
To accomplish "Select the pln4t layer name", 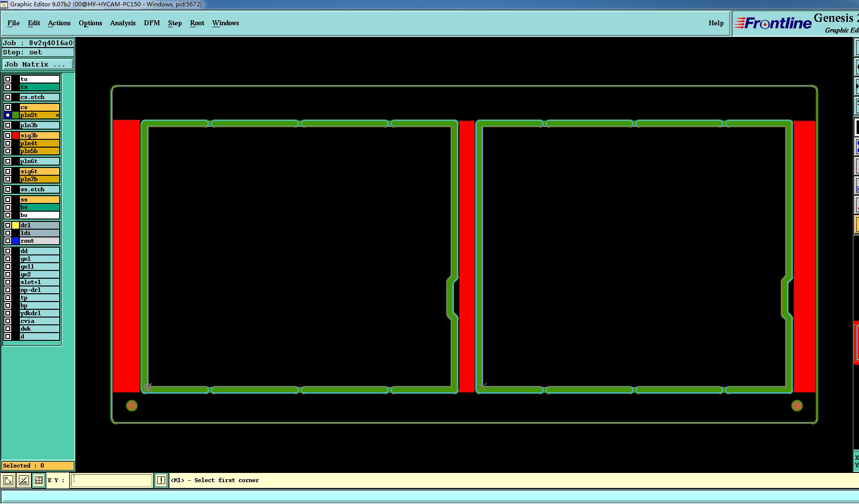I will tap(39, 143).
